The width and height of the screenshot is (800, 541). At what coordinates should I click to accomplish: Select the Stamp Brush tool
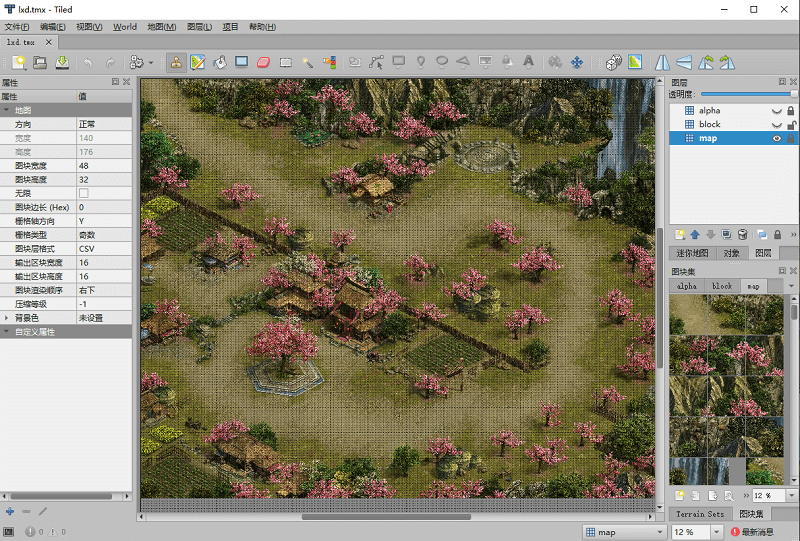[176, 62]
